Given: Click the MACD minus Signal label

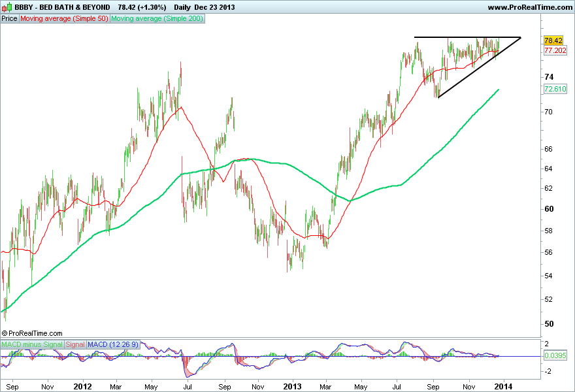Looking at the screenshot, I should click(x=32, y=344).
